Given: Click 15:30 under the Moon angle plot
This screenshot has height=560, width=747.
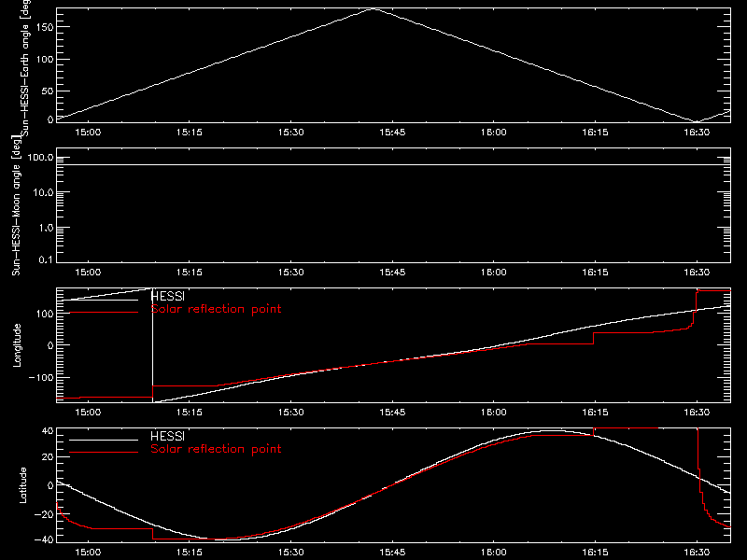Looking at the screenshot, I should (x=291, y=273).
